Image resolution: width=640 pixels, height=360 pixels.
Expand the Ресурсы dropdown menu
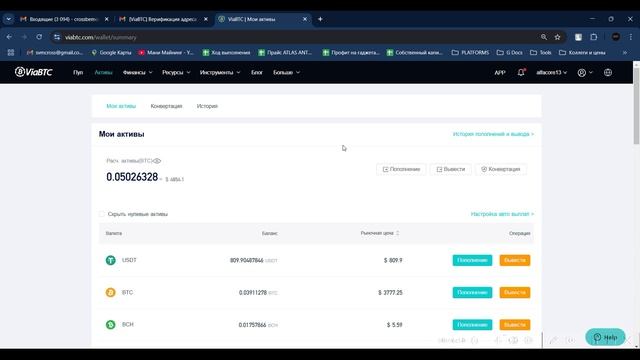pos(176,72)
